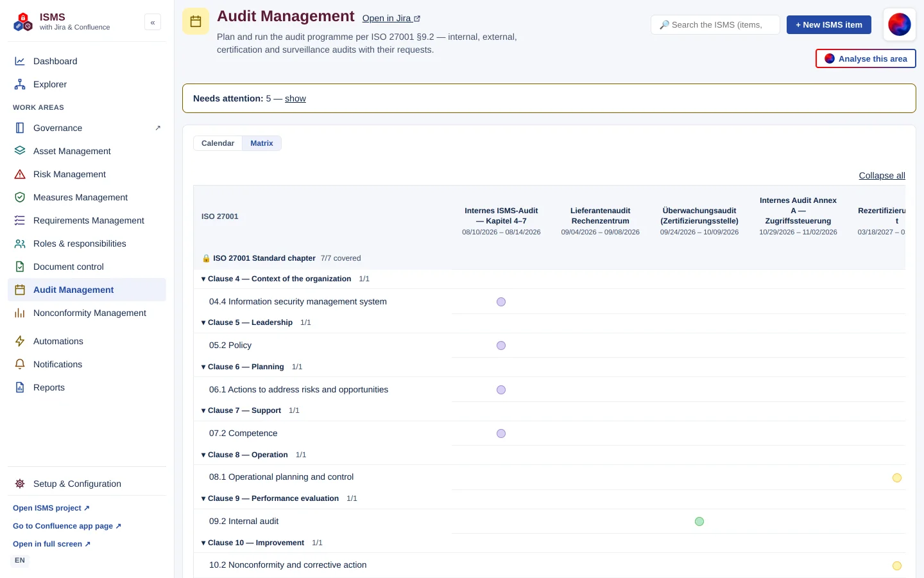Switch to the Calendar tab
The image size is (924, 578).
(x=218, y=143)
